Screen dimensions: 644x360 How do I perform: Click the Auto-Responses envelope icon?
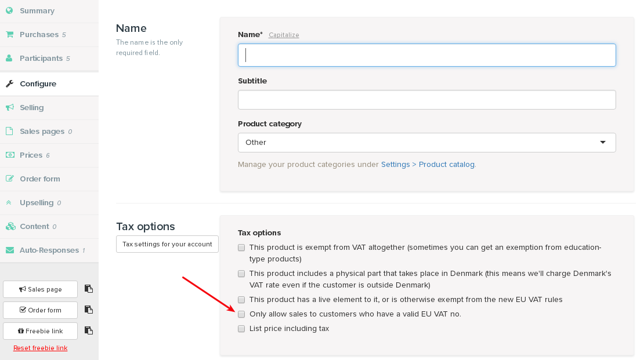coord(10,250)
